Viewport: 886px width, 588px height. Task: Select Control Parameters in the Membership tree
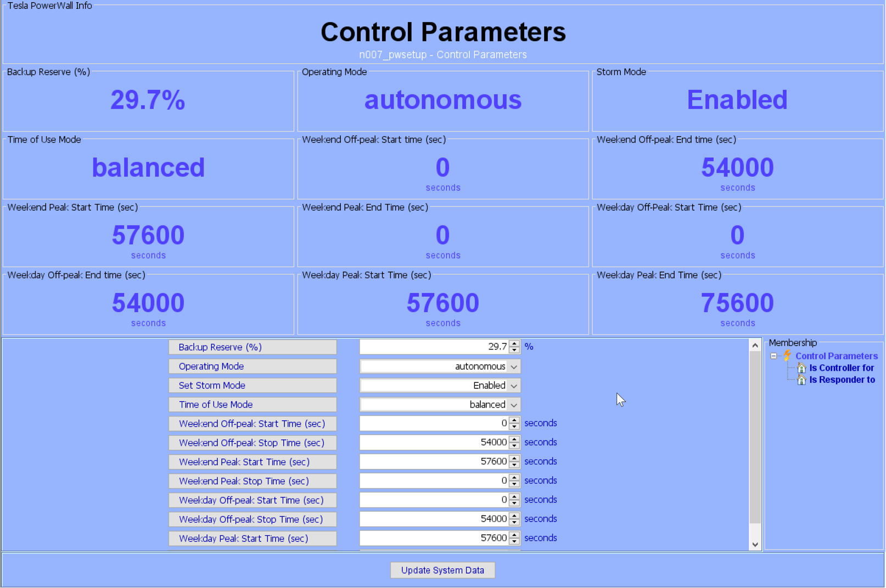(x=836, y=356)
